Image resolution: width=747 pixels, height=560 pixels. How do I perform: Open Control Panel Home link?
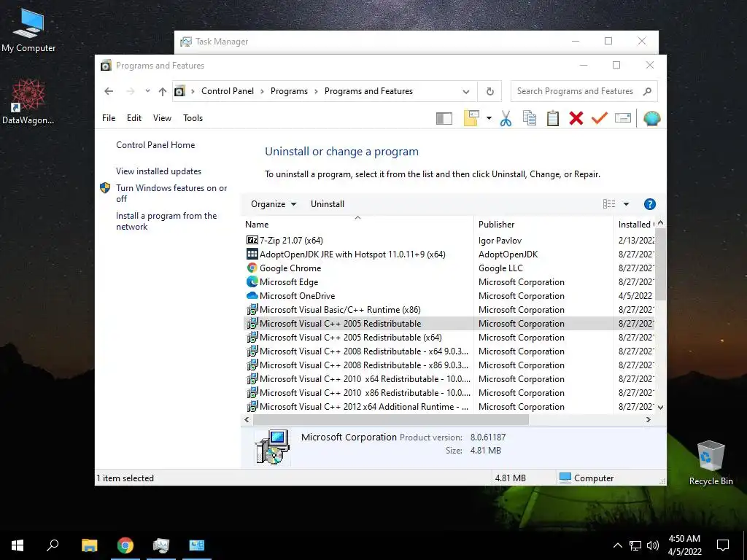[x=155, y=145]
